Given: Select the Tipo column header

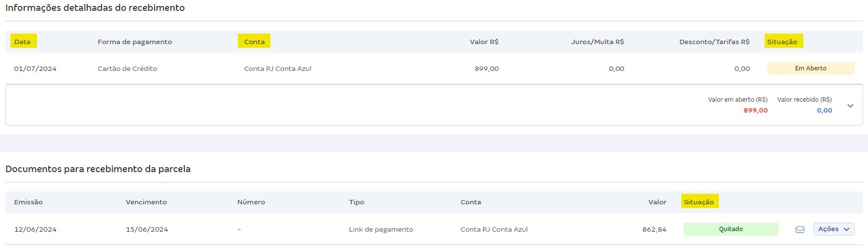Looking at the screenshot, I should (356, 202).
